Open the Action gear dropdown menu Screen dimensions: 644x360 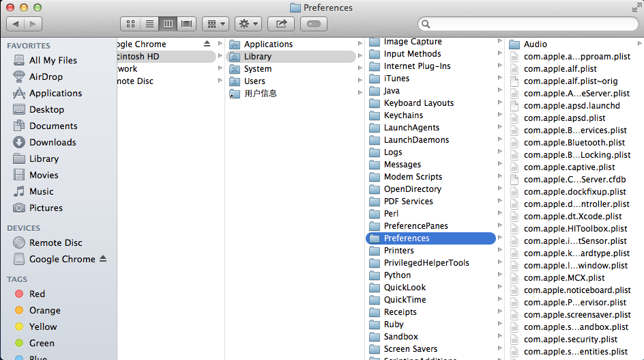pos(248,24)
